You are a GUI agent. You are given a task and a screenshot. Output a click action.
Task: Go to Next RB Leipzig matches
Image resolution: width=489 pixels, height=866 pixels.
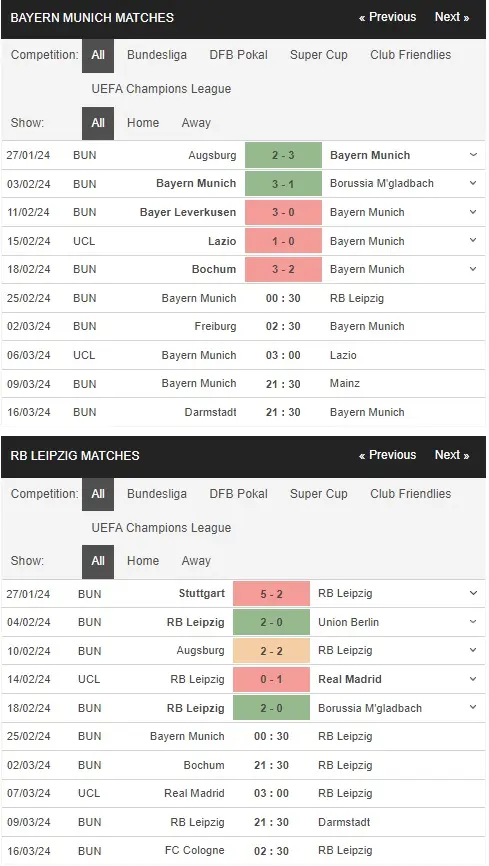click(452, 455)
